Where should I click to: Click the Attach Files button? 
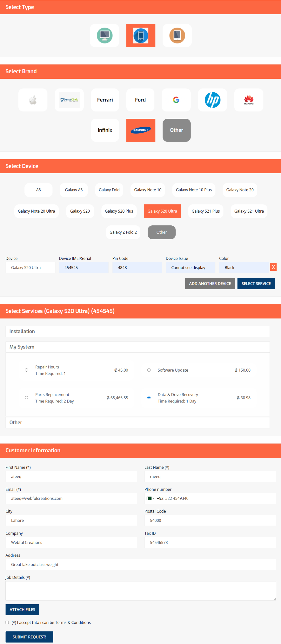point(22,610)
